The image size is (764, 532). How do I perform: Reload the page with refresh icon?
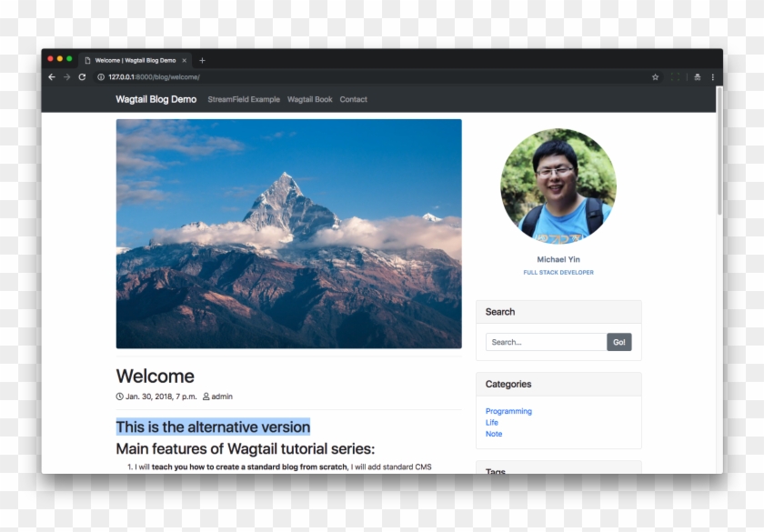click(x=82, y=77)
